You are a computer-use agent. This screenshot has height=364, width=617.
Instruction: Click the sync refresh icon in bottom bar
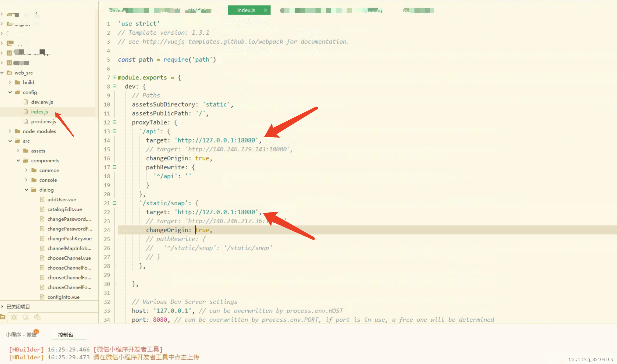coord(26,317)
